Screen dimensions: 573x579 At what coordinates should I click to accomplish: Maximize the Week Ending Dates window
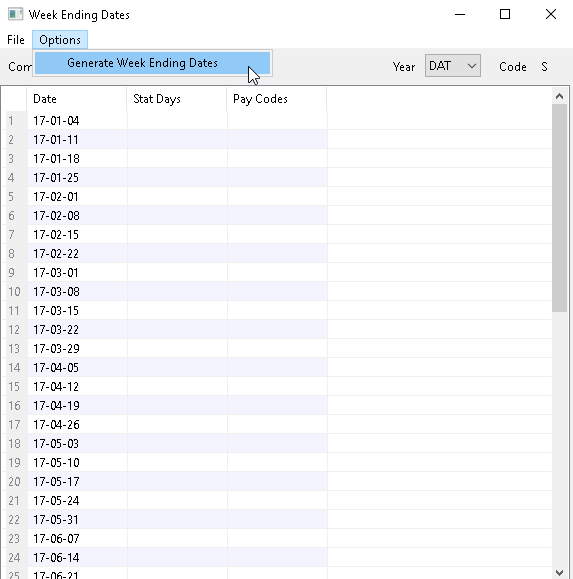(505, 14)
